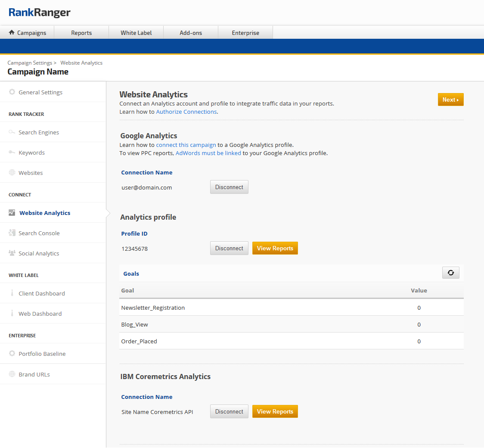Refresh the Goals list
This screenshot has width=484, height=448.
(x=450, y=273)
